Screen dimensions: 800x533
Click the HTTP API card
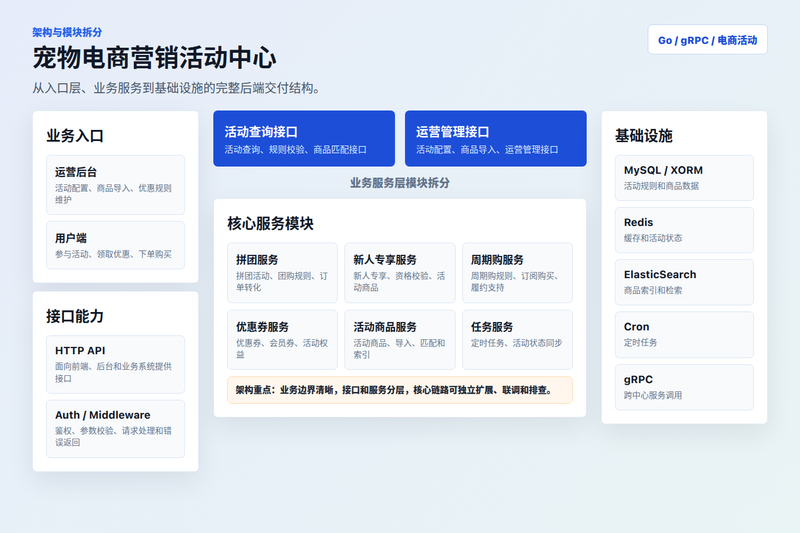[115, 364]
